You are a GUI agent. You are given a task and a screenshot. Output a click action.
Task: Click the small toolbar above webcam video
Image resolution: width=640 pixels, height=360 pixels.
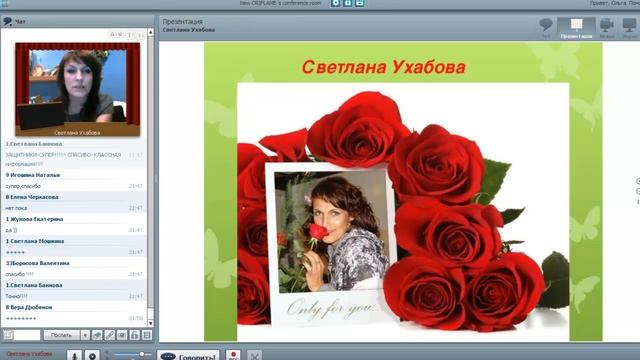(127, 35)
